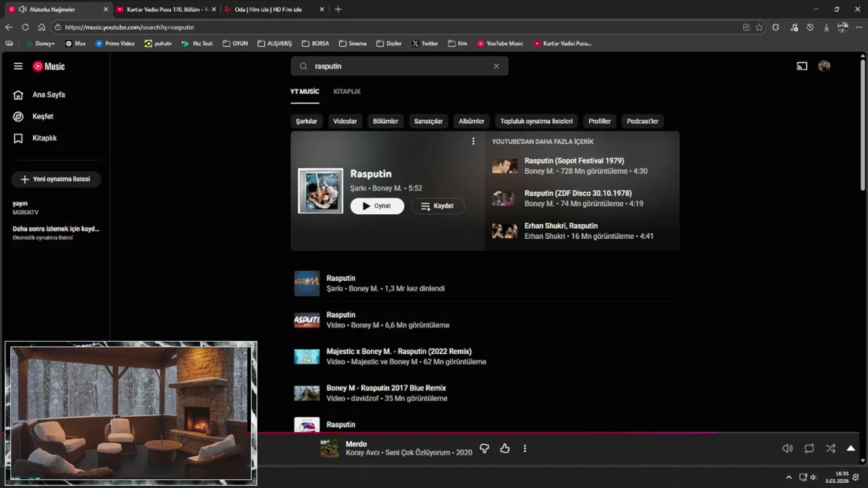This screenshot has width=868, height=488.
Task: Click the Oynat button for Rasputin
Action: coord(377,206)
